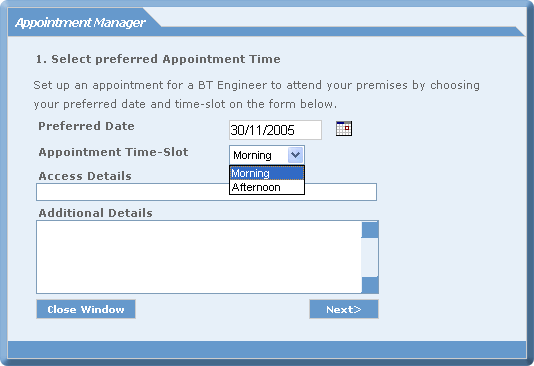Click the BT Engineer instruction paragraph
The image size is (534, 366).
256,94
